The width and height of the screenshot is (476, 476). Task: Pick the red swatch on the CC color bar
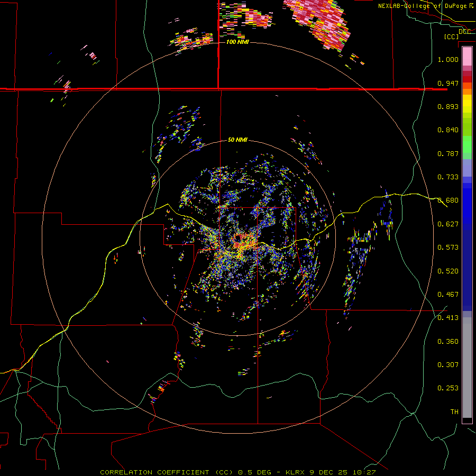pos(467,79)
